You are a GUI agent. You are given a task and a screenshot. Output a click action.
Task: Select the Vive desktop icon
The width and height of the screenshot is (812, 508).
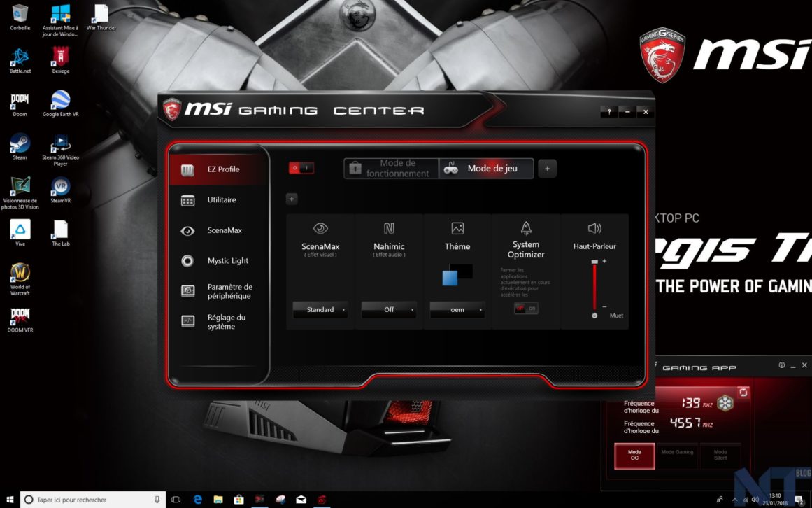coord(20,233)
